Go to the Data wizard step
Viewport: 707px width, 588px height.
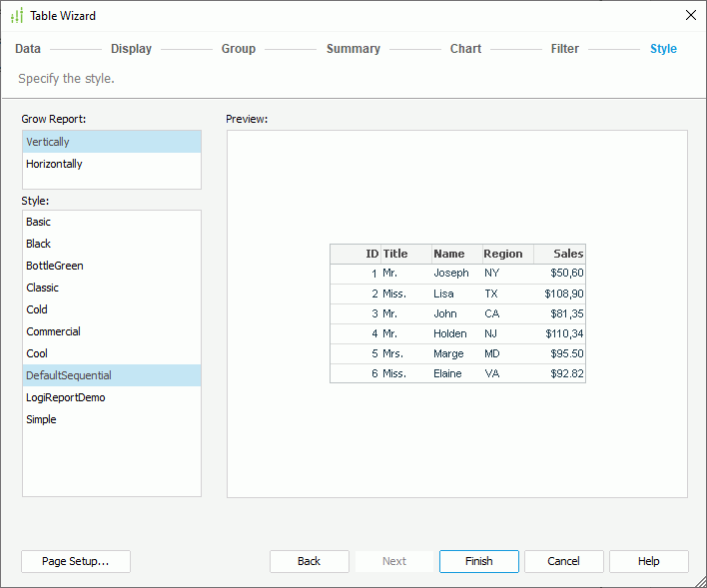click(x=28, y=49)
